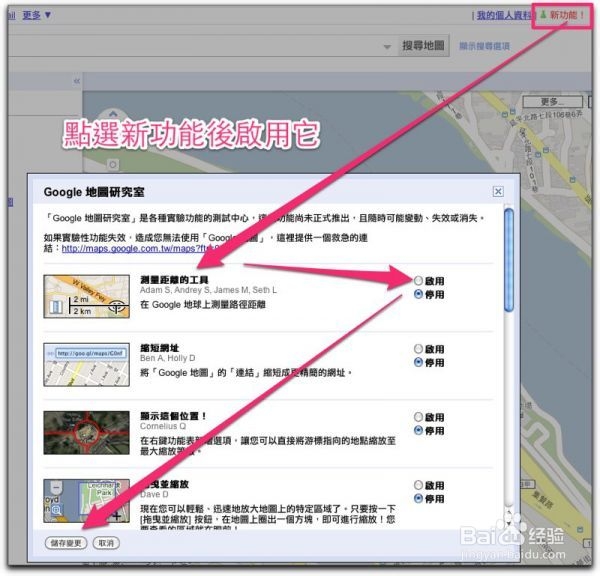Close the Google 地圖研究室 dialog
This screenshot has height=576, width=600.
[498, 191]
